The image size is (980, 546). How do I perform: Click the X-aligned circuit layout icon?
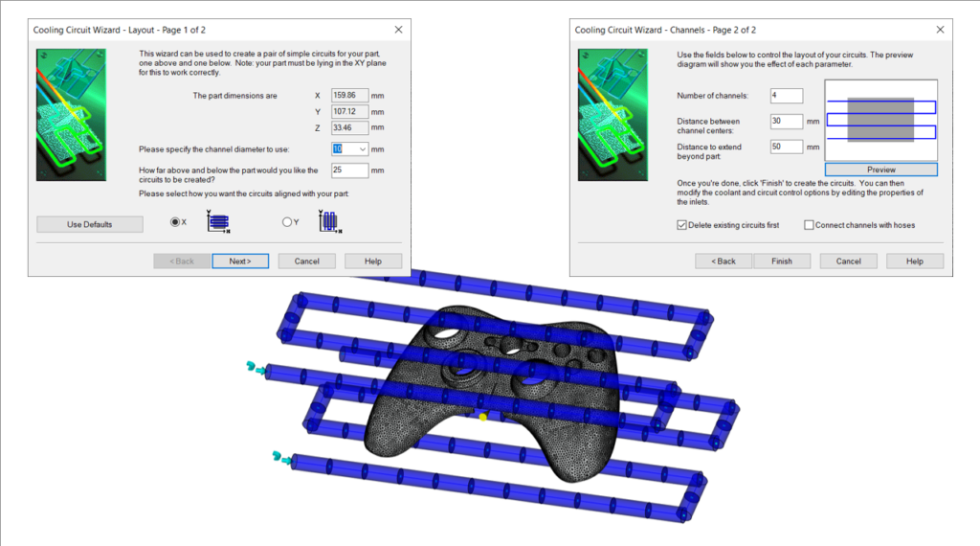coord(218,222)
